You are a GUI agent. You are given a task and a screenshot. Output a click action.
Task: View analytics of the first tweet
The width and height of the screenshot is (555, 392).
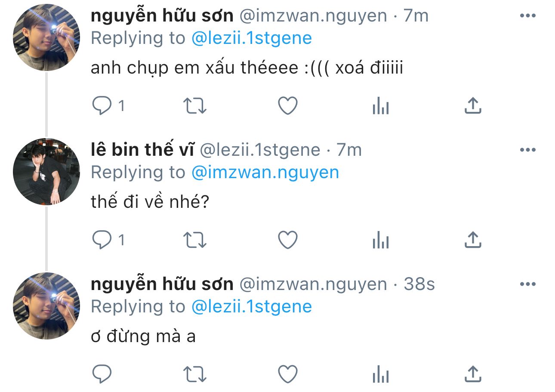(381, 105)
